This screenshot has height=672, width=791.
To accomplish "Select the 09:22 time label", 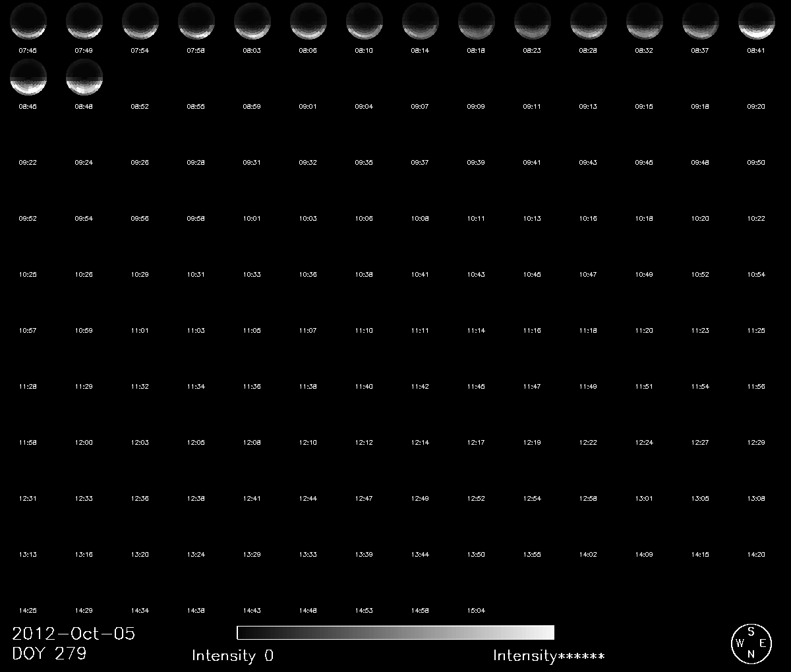I will click(x=28, y=162).
